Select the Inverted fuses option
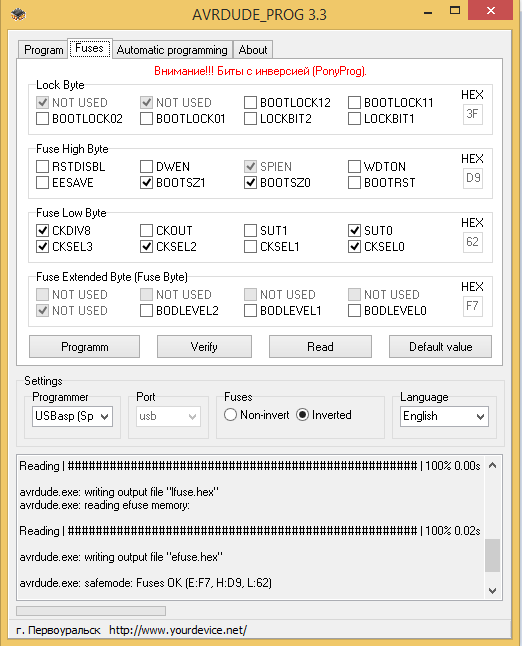The height and width of the screenshot is (646, 522). click(324, 415)
